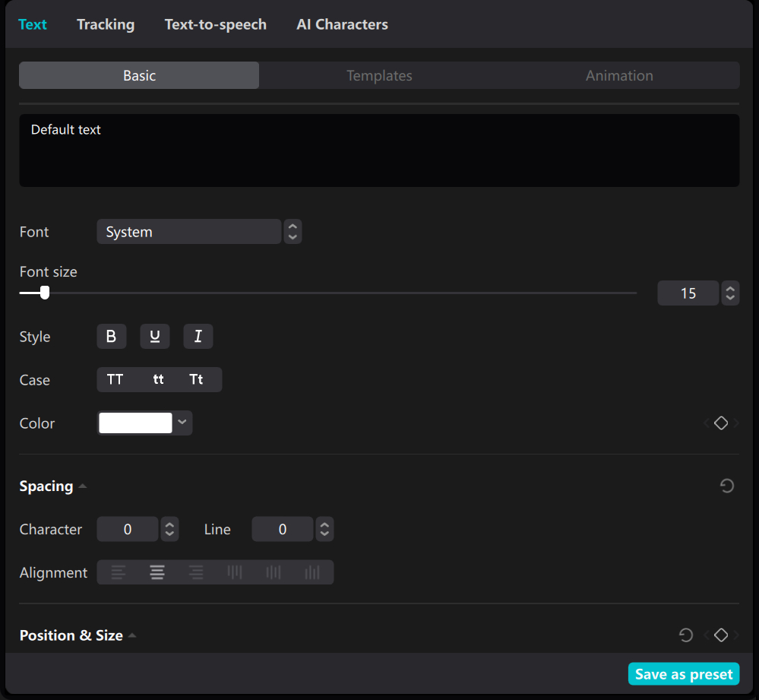
Task: Reset Spacing settings
Action: click(727, 486)
